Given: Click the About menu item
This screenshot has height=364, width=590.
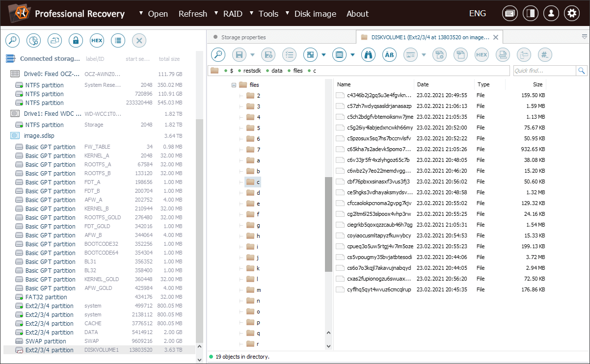Looking at the screenshot, I should 357,14.
